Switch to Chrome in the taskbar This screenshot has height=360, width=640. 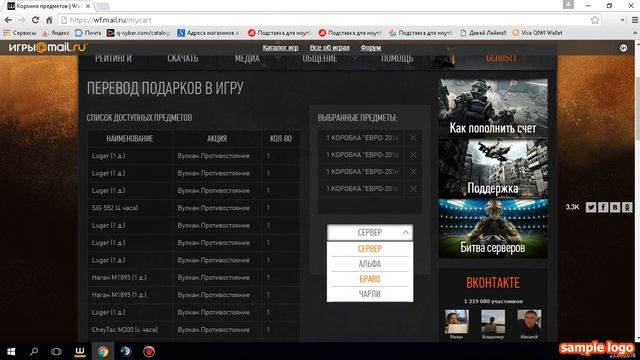tap(103, 351)
